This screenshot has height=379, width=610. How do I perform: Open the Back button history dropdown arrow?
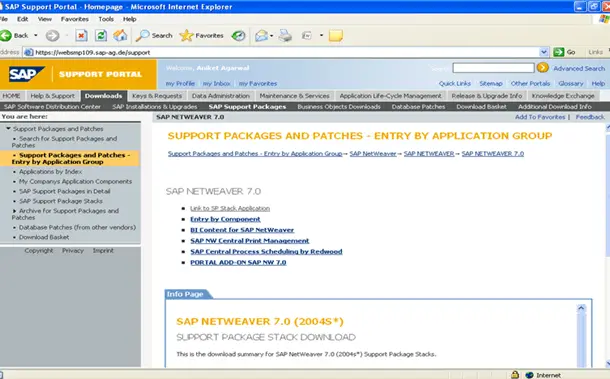click(x=36, y=35)
